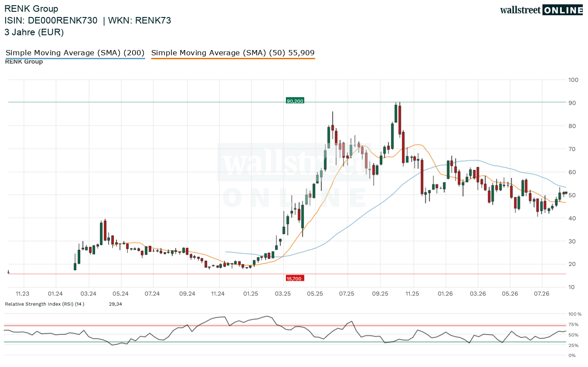Click the 01.24 date axis label

click(56, 294)
